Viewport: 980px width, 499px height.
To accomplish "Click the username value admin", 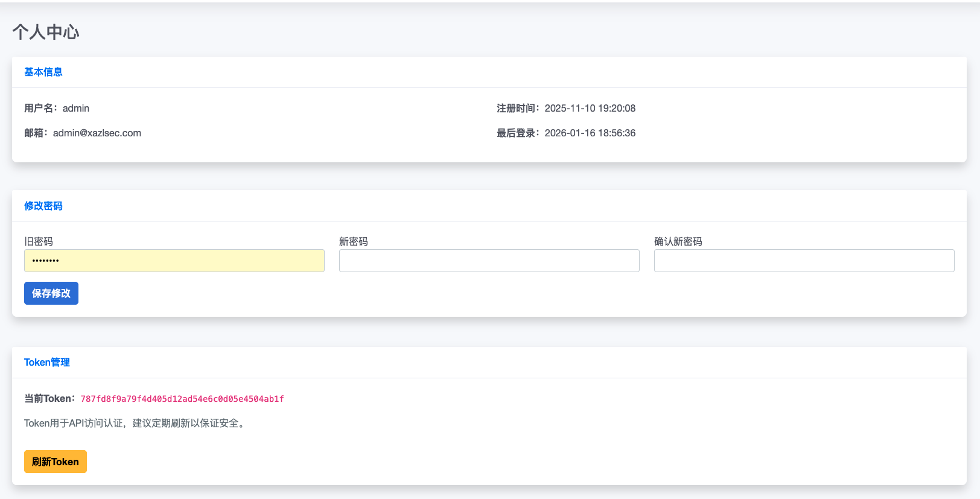I will pyautogui.click(x=76, y=108).
